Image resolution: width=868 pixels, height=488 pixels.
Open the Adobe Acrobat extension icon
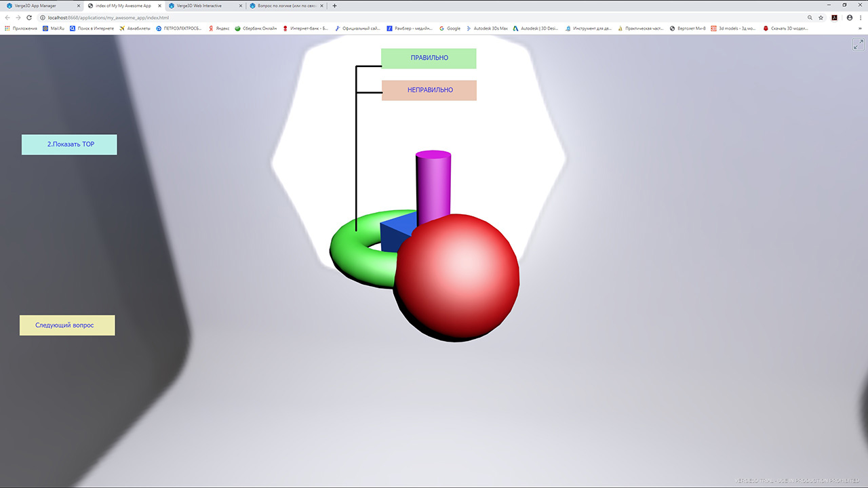pos(835,18)
